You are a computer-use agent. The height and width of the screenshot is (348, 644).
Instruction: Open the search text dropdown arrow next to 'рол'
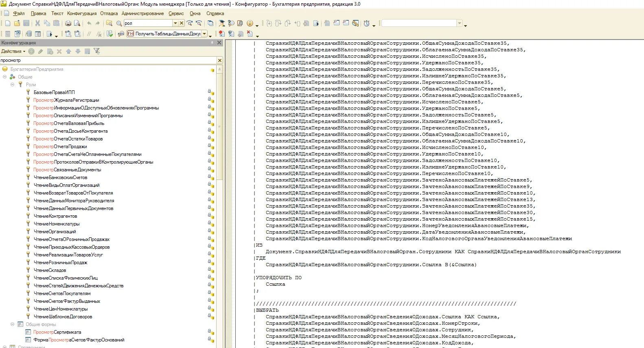[175, 23]
